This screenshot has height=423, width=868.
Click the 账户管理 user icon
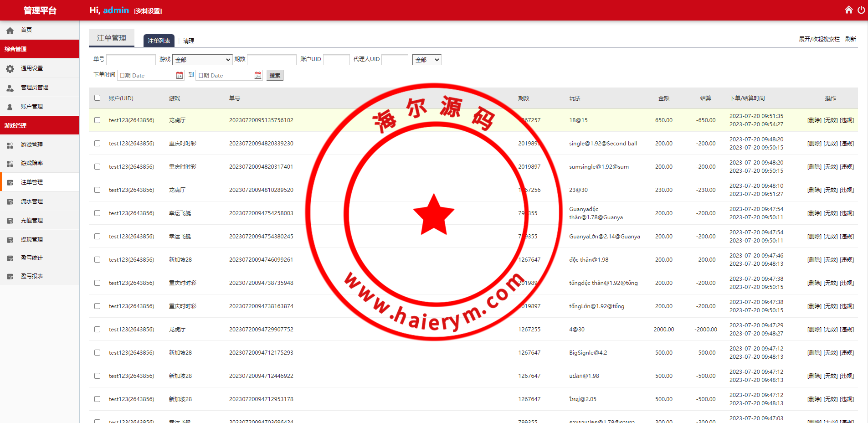coord(10,107)
